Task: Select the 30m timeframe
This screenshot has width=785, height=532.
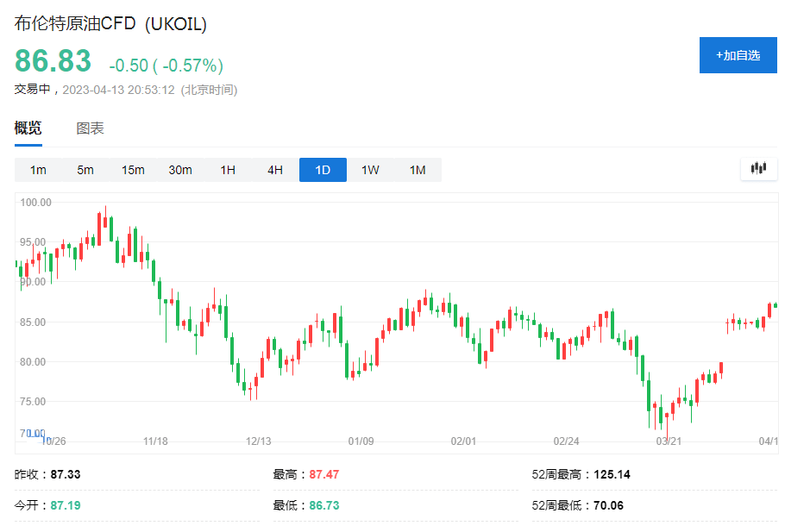Action: coord(180,170)
